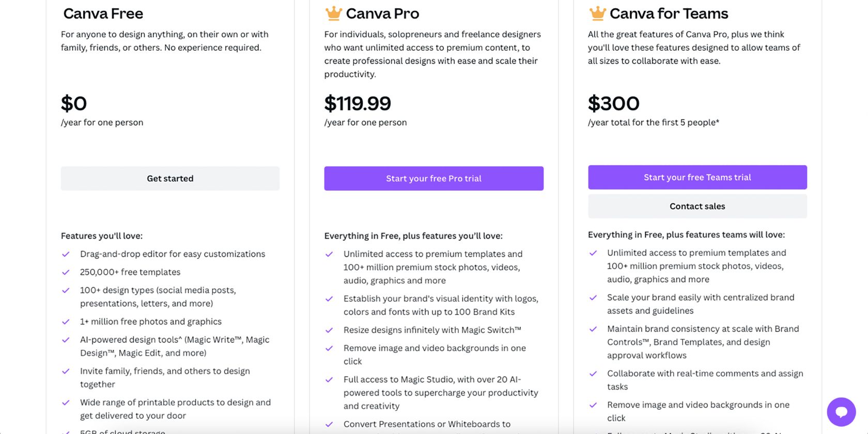Start your free Pro trial
Screen dimensions: 868x434
click(433, 178)
